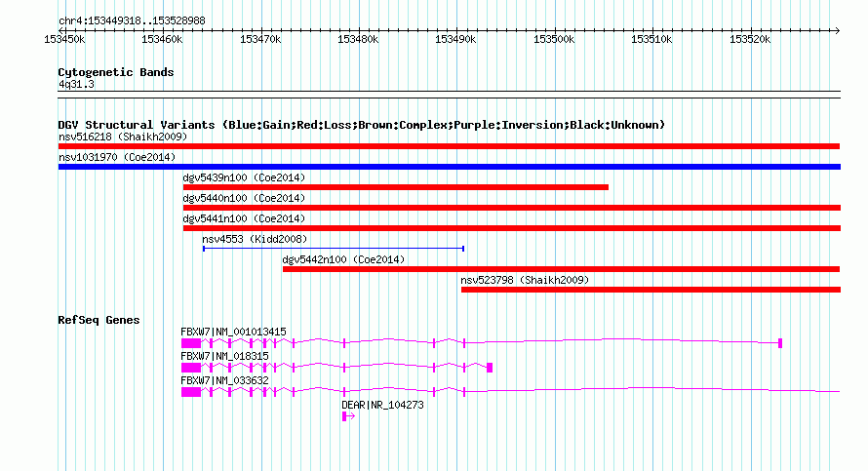Open the dgv5440n100 (Coe2014) label
The image size is (868, 471).
244,198
